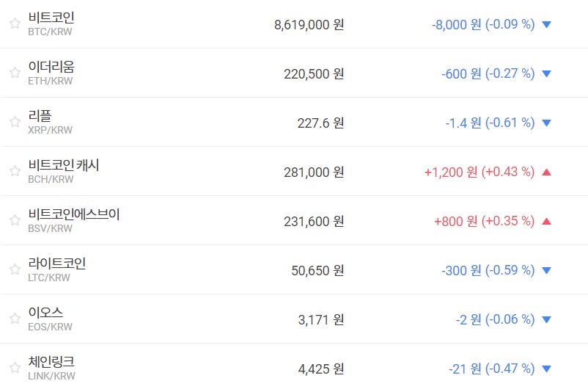Viewport: 588px width, 392px height.
Task: Click the star icon next to LINK/KRW
Action: [15, 368]
